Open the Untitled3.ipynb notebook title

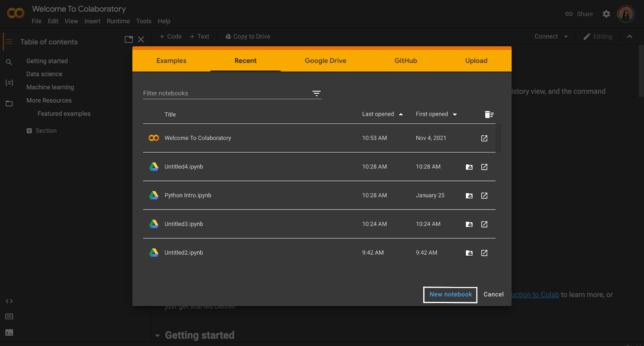click(x=184, y=224)
